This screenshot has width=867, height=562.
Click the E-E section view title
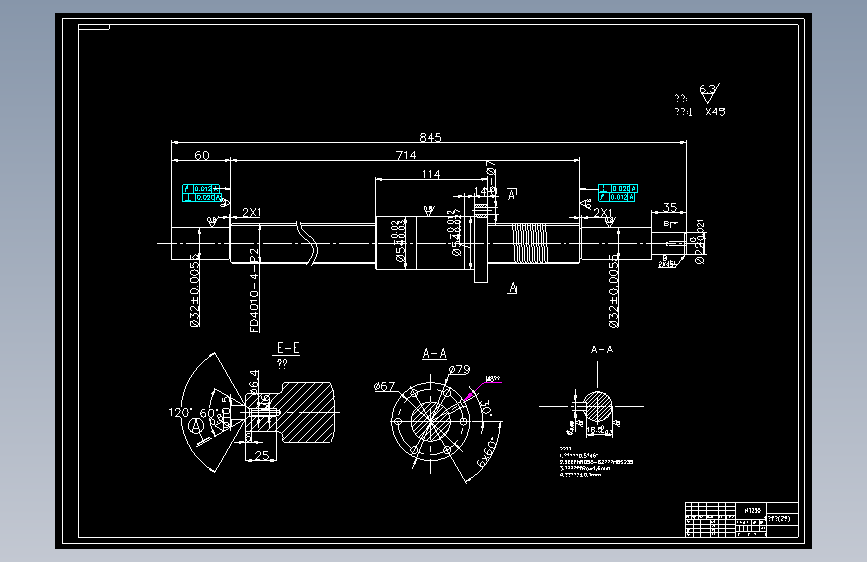click(288, 348)
